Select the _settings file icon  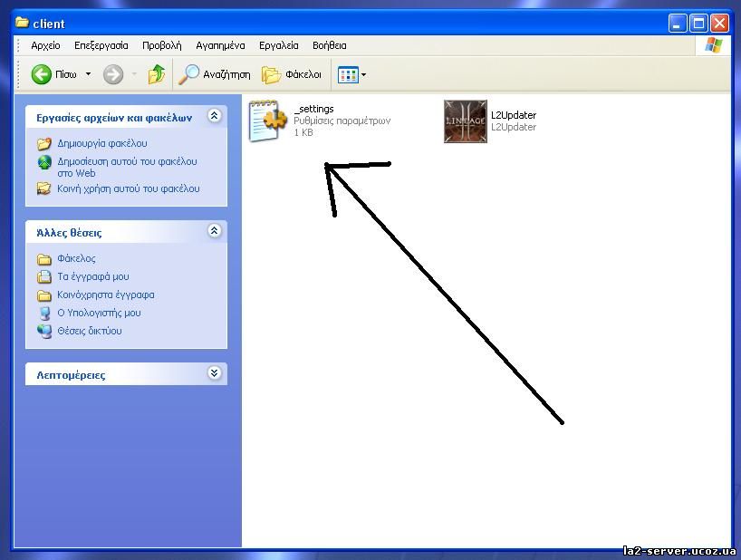coord(267,121)
